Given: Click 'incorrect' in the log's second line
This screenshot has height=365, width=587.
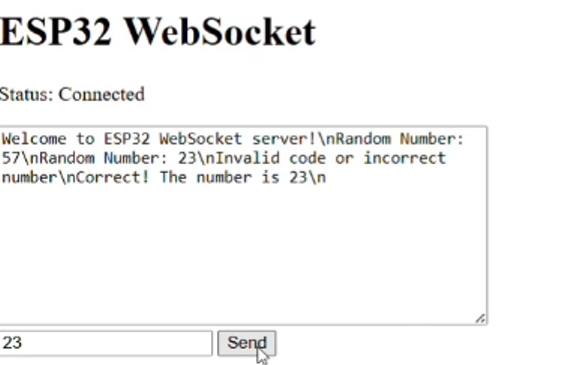Looking at the screenshot, I should coord(405,158).
